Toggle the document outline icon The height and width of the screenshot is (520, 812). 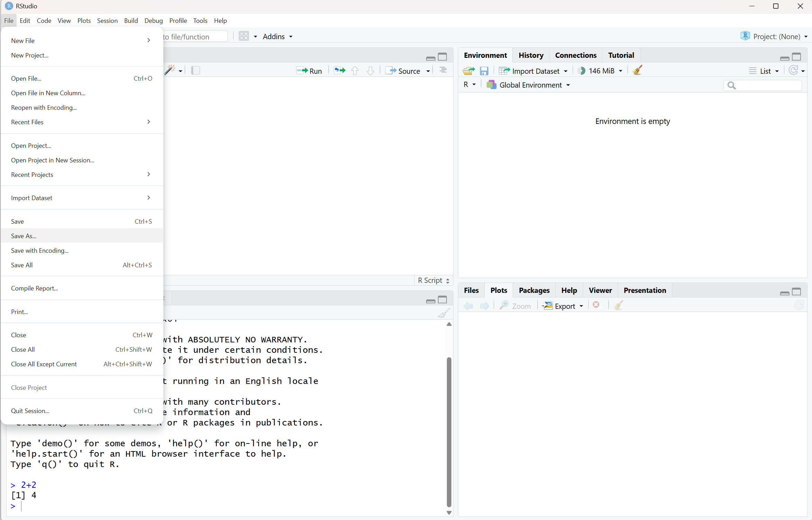(x=443, y=71)
